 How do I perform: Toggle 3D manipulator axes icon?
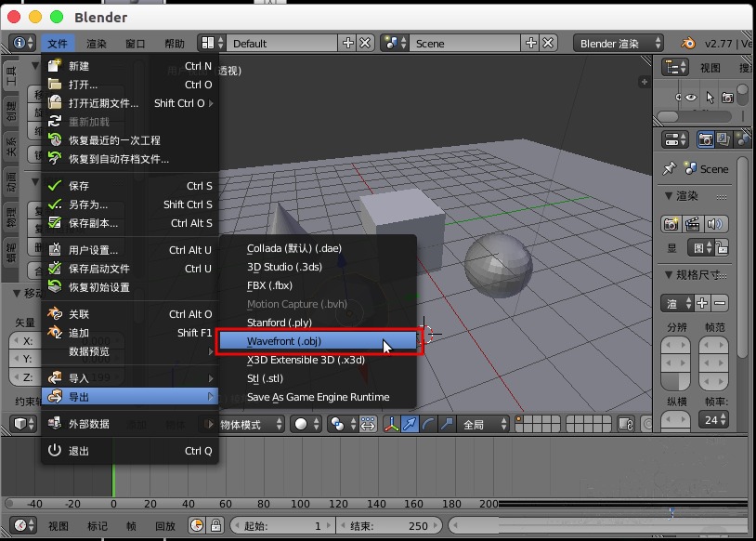(x=391, y=425)
